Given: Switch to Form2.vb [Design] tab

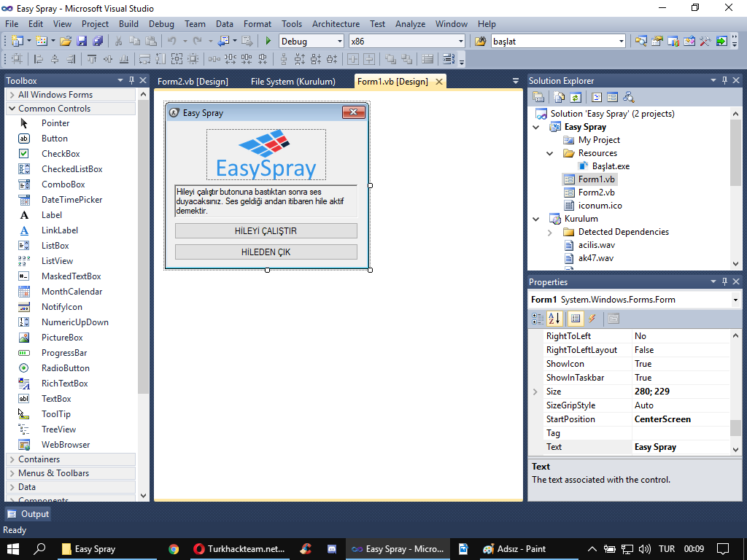Looking at the screenshot, I should pyautogui.click(x=193, y=82).
